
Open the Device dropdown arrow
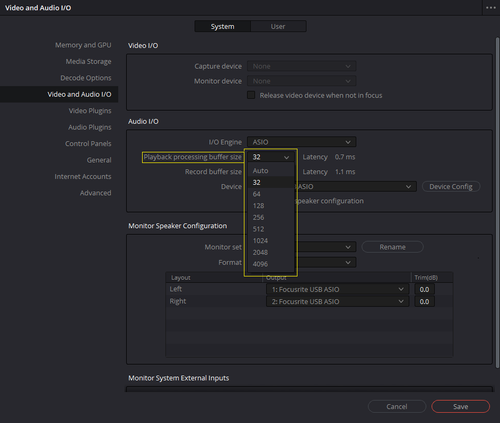[408, 187]
